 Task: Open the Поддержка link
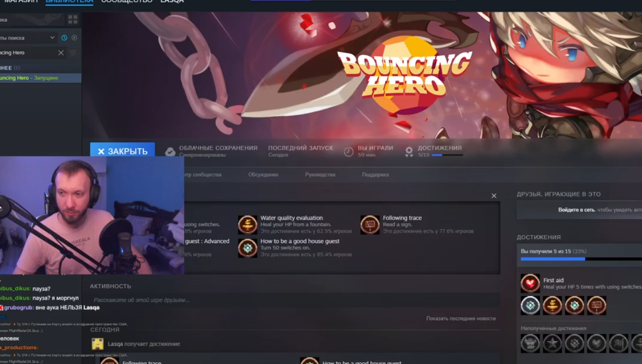pos(375,174)
